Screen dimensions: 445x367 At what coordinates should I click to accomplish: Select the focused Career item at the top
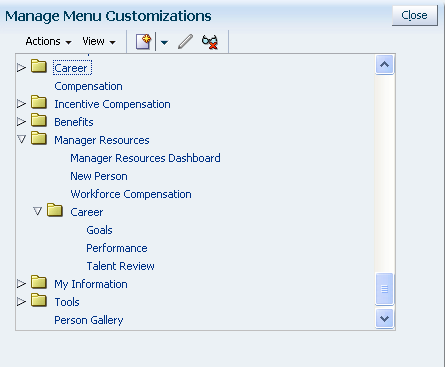pyautogui.click(x=72, y=68)
